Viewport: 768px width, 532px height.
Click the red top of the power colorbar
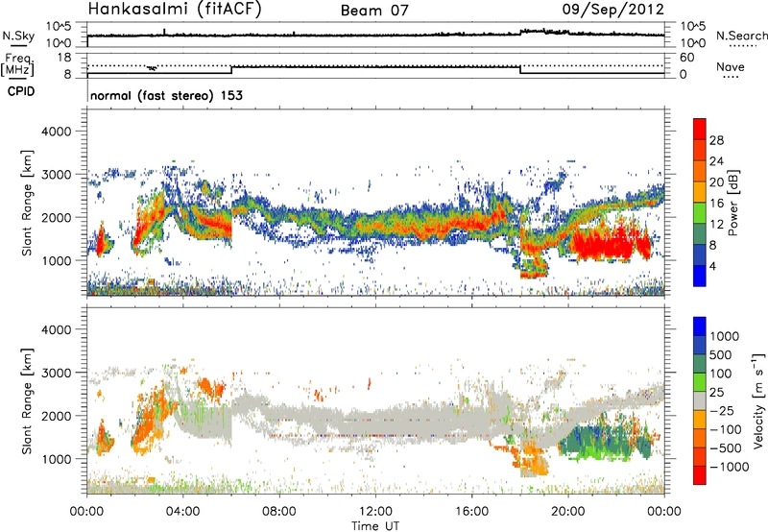pyautogui.click(x=700, y=129)
